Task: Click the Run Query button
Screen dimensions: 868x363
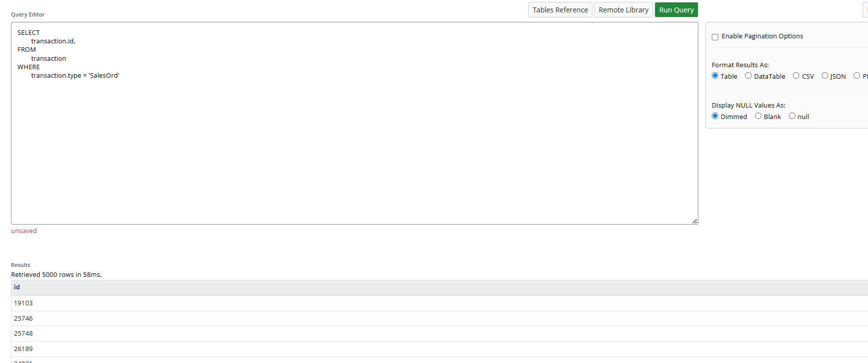Action: click(x=676, y=10)
